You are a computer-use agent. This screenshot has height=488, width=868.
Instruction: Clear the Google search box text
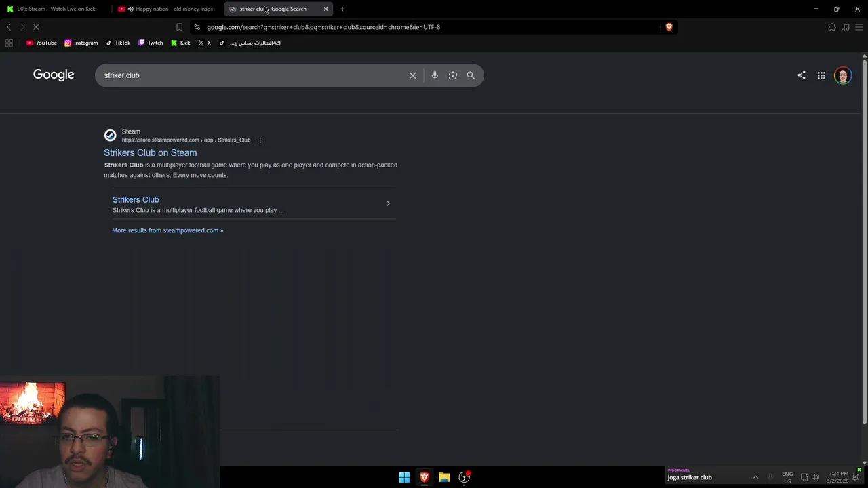click(x=412, y=75)
